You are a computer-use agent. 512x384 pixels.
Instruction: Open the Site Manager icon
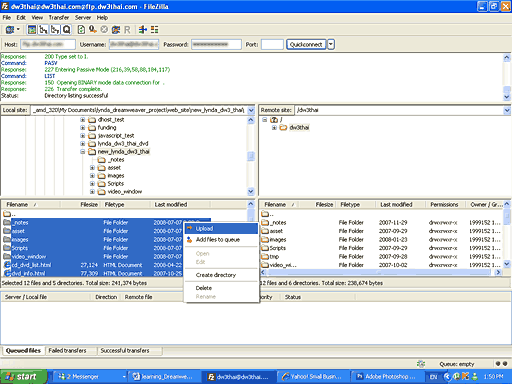(10, 30)
